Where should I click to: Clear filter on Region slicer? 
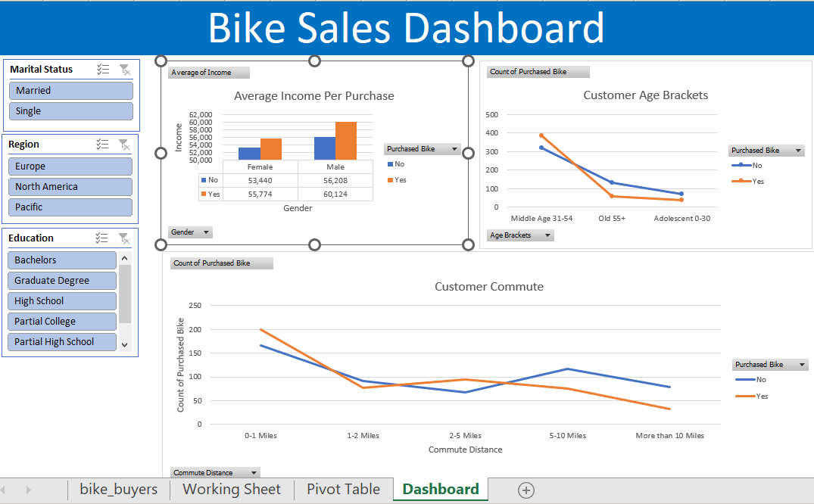pos(124,145)
